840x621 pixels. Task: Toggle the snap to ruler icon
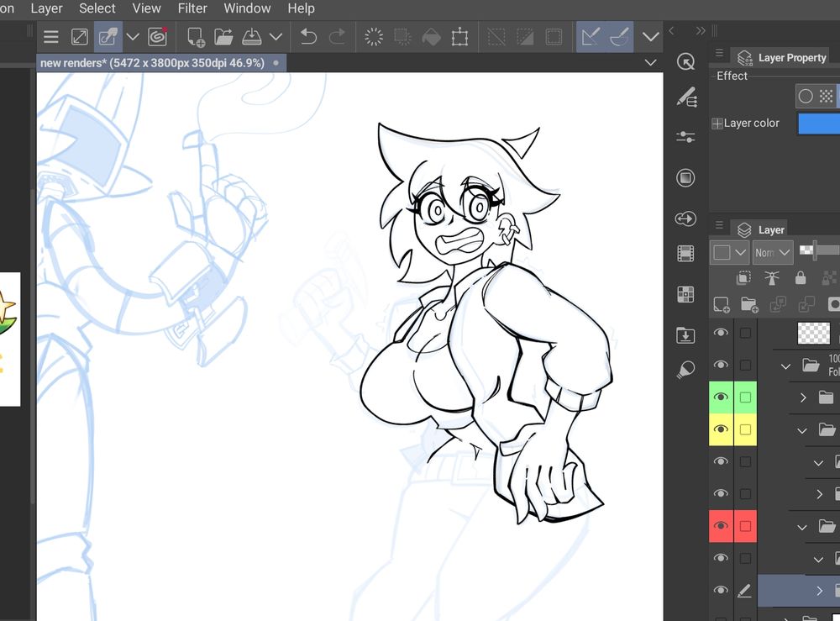click(x=591, y=37)
